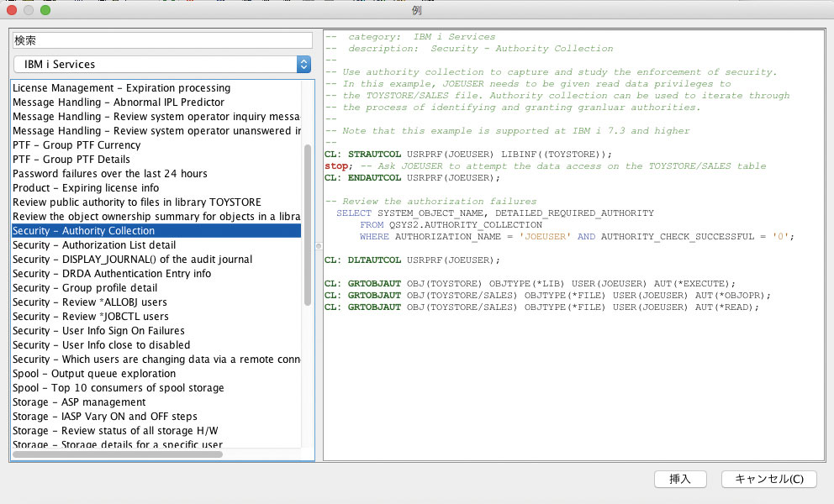Click the search input field
The height and width of the screenshot is (504, 834).
click(161, 40)
